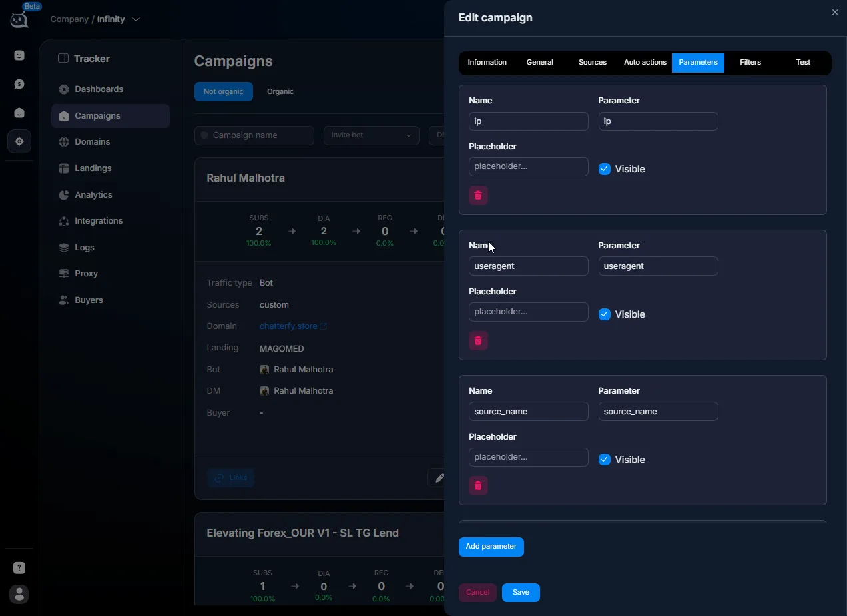Open the help question mark icon
Screen dimensions: 847x616
tap(19, 568)
